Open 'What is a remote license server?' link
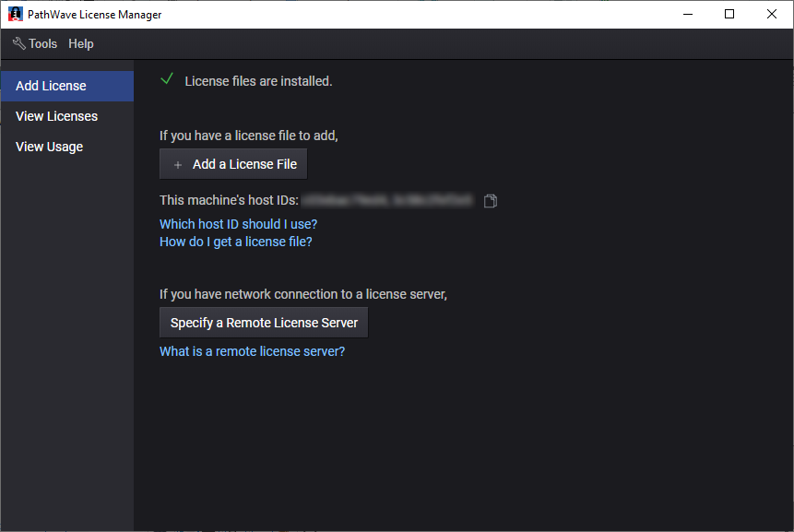The width and height of the screenshot is (794, 532). tap(252, 351)
